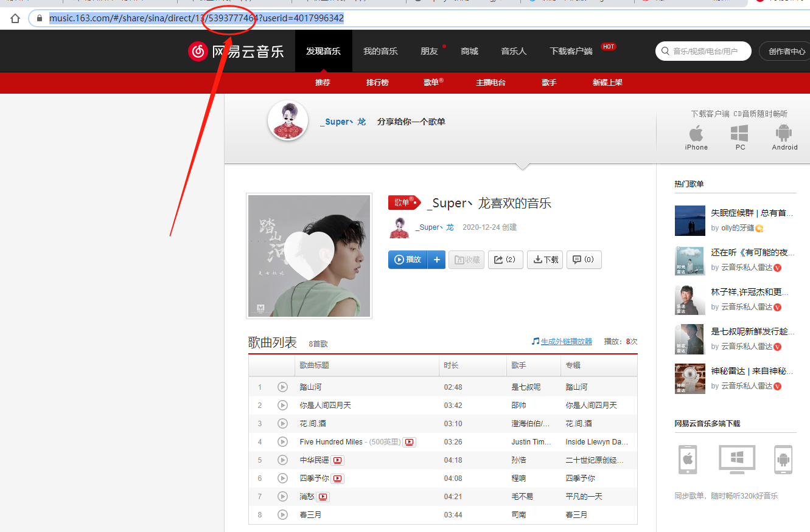The image size is (810, 532).
Task: Click the 创作者中心 button
Action: [786, 51]
